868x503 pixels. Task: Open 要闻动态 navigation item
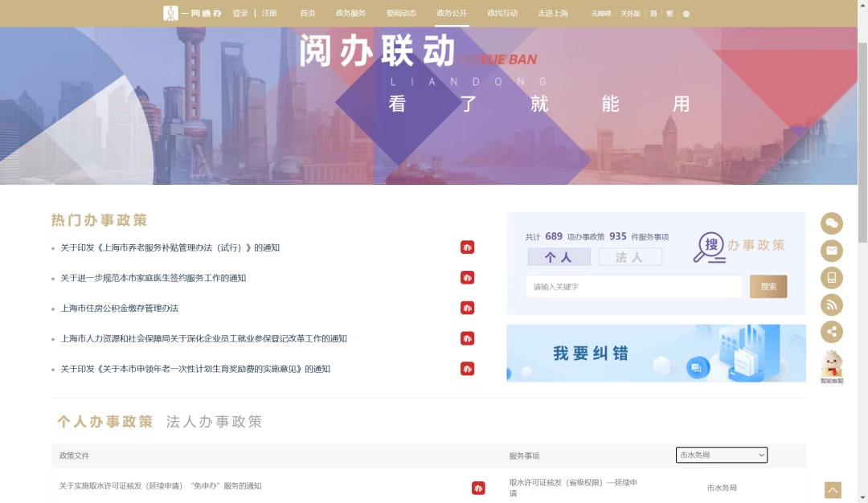[x=401, y=14]
